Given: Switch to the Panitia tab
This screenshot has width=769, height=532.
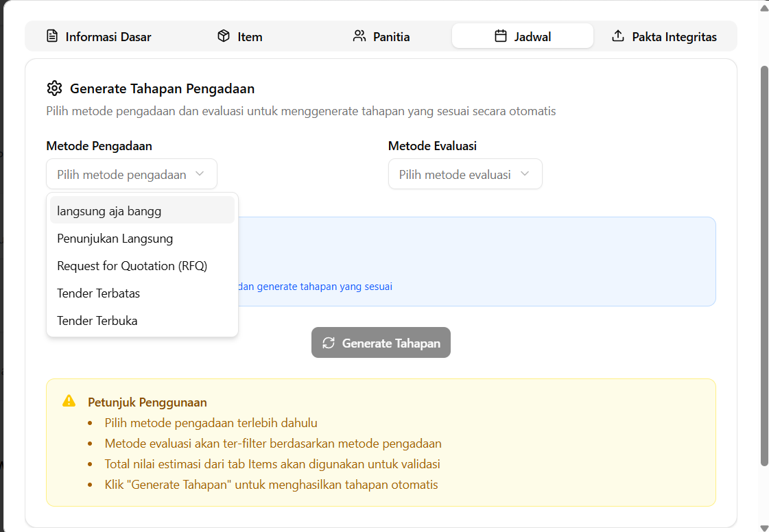Looking at the screenshot, I should pyautogui.click(x=381, y=36).
